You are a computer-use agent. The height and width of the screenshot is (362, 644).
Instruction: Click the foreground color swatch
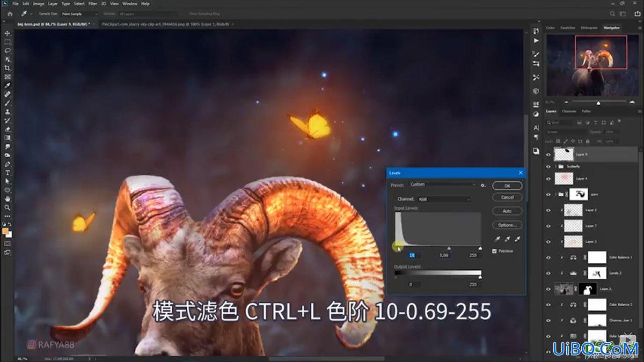coord(5,231)
